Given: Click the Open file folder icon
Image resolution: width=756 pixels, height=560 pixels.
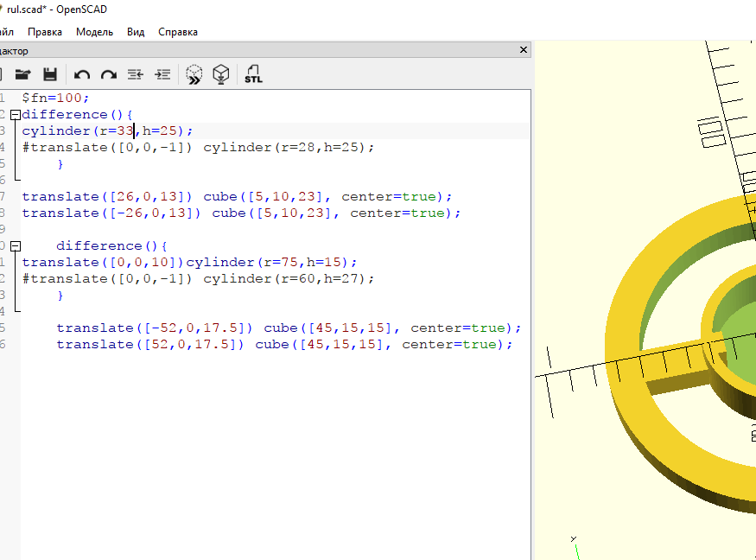Looking at the screenshot, I should (22, 74).
